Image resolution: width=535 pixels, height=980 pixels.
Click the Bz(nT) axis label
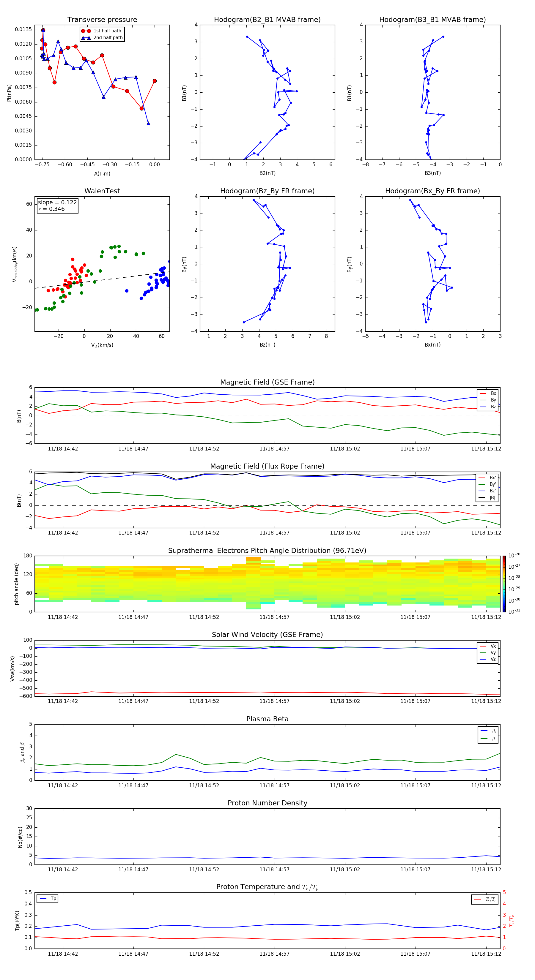click(x=267, y=345)
